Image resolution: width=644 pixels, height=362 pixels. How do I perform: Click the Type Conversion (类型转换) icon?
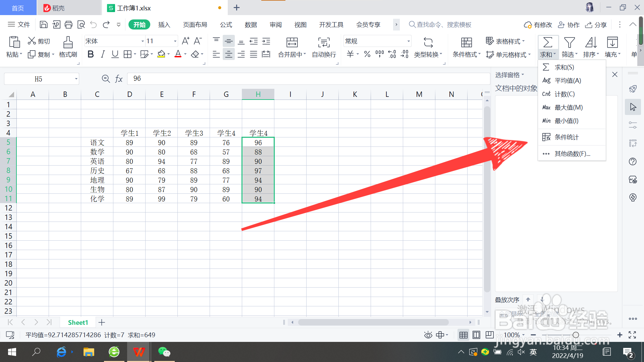[x=428, y=43]
